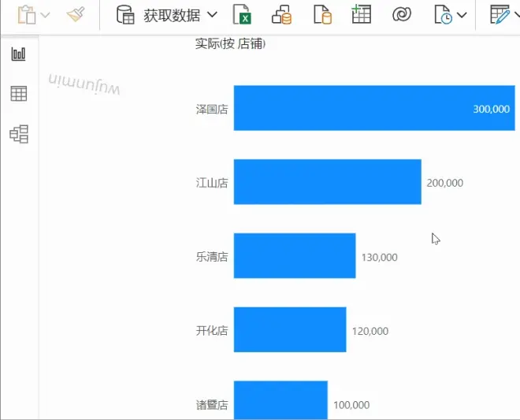Open the Paste options dropdown arrow
The width and height of the screenshot is (520, 420).
[x=45, y=15]
